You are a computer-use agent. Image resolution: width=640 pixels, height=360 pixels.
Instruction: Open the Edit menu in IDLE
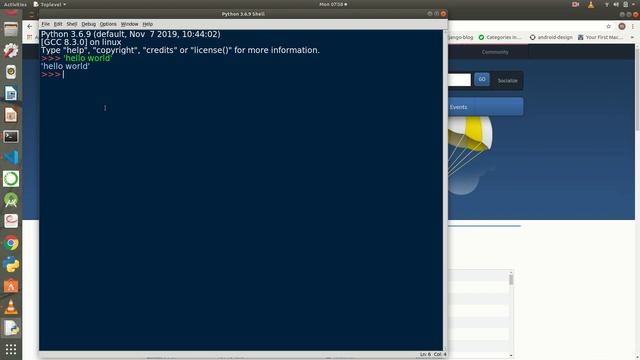click(58, 24)
